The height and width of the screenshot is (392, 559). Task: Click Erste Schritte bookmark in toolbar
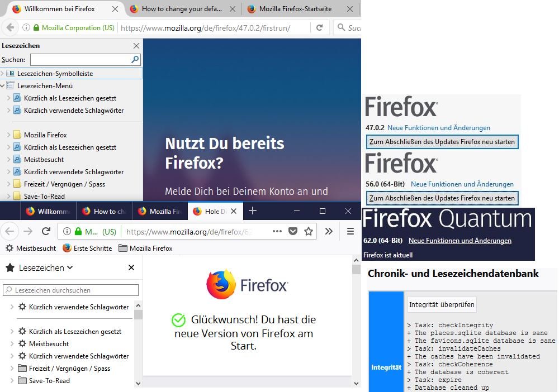coord(87,248)
